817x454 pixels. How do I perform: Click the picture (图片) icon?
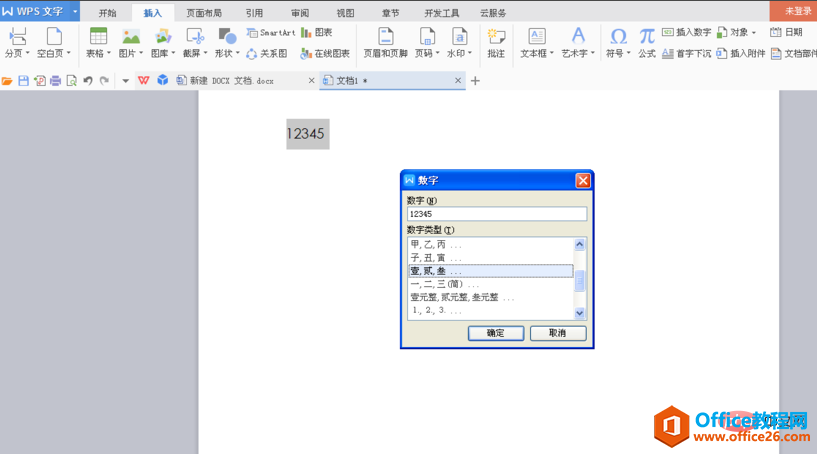[x=130, y=36]
